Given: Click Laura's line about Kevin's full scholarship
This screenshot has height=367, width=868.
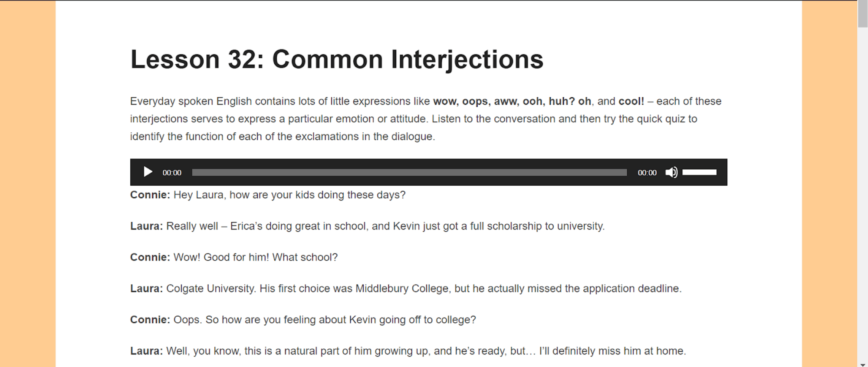Looking at the screenshot, I should click(x=367, y=226).
